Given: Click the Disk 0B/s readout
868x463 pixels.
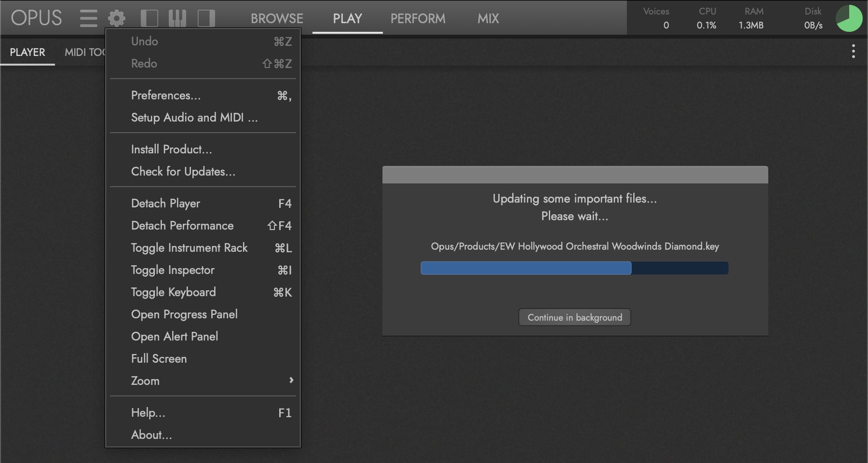Looking at the screenshot, I should click(813, 18).
